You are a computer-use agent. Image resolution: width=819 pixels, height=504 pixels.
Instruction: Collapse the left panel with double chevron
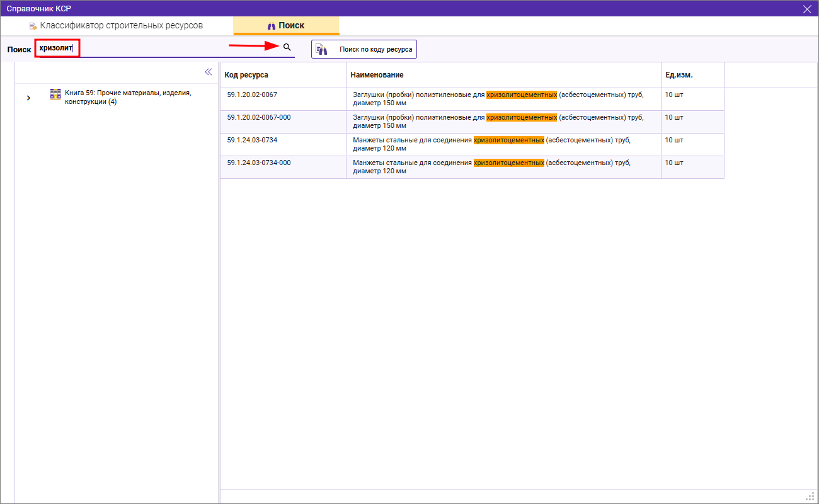[209, 72]
